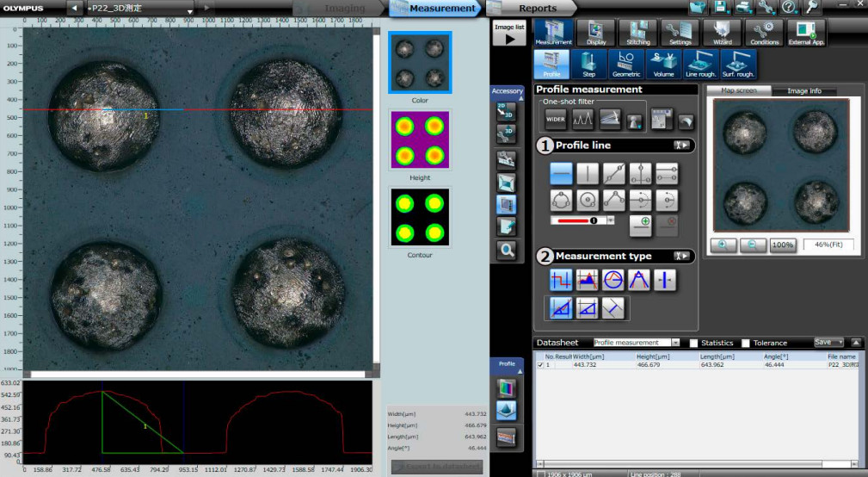This screenshot has width=868, height=477.
Task: Open the Profile measurement datasheet dropdown
Action: (675, 343)
